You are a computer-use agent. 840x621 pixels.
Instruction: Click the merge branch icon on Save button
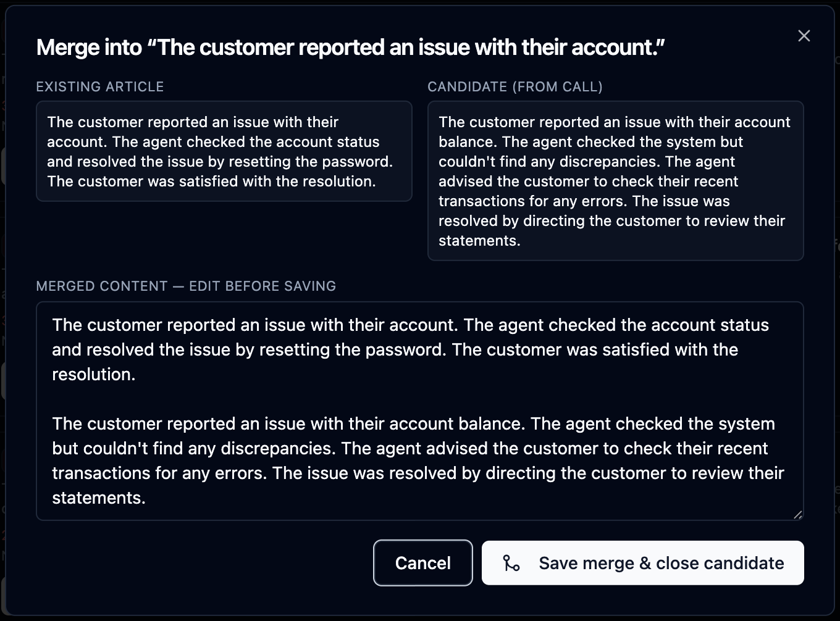(511, 563)
